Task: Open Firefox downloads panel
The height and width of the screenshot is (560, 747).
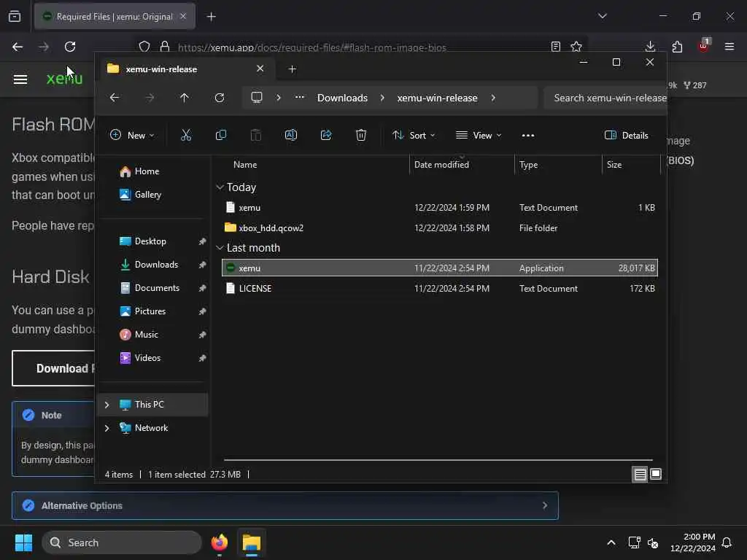Action: tap(650, 47)
